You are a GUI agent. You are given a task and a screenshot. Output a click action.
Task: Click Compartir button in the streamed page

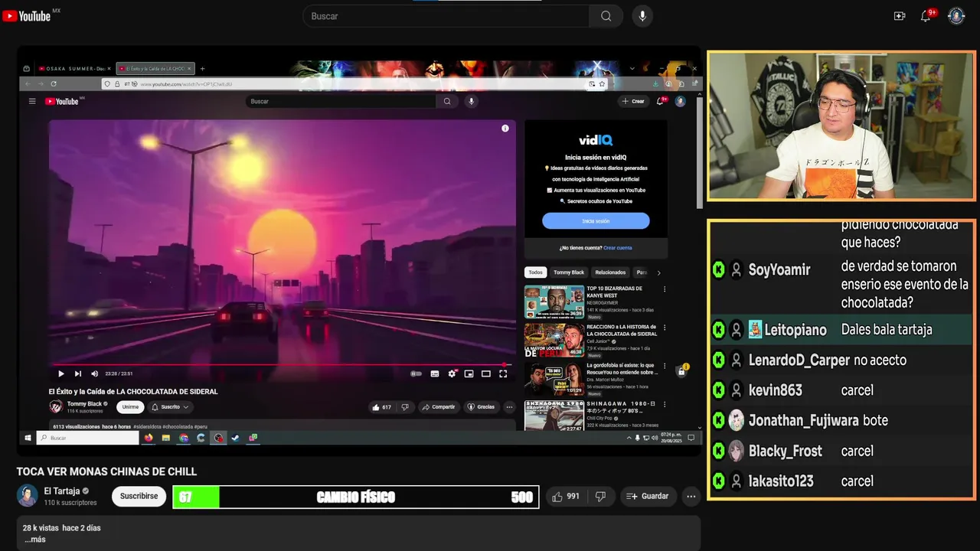coord(439,407)
